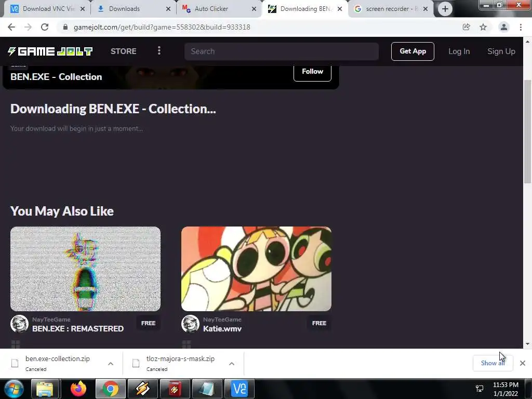Open the Chrome profile avatar
Viewport: 532px width, 399px height.
click(x=504, y=27)
